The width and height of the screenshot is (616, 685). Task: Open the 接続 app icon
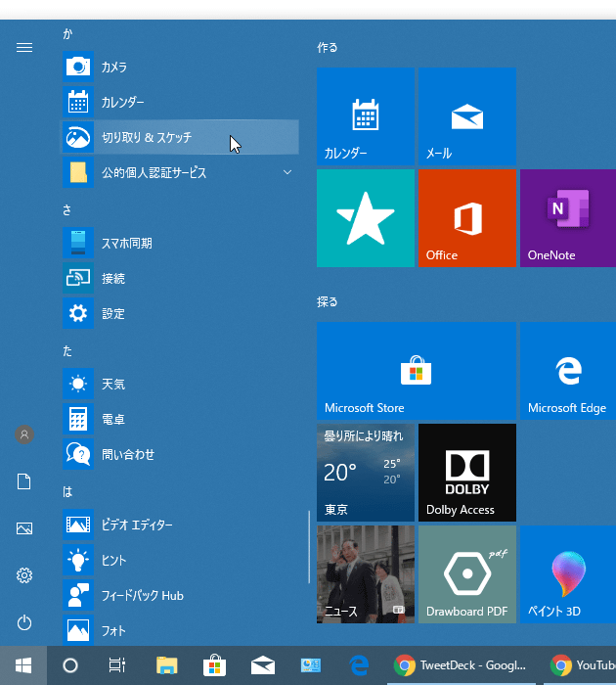78,278
